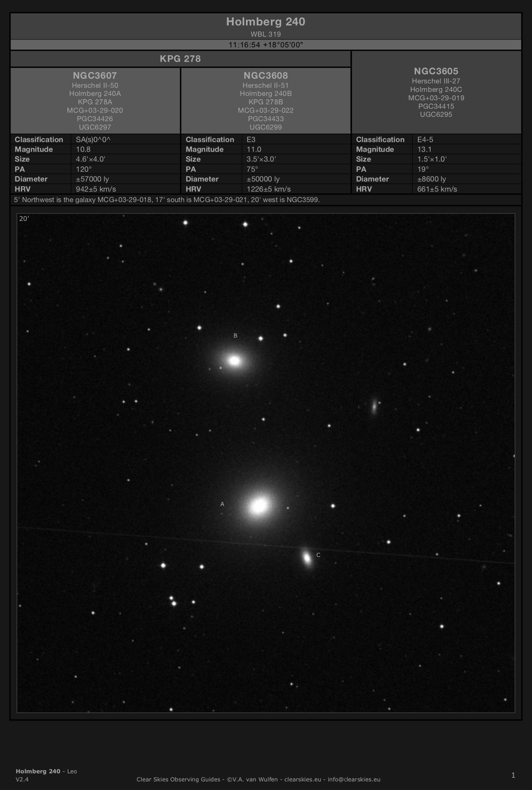532x790 pixels.
Task: Select PA value 19°
Action: pyautogui.click(x=423, y=169)
